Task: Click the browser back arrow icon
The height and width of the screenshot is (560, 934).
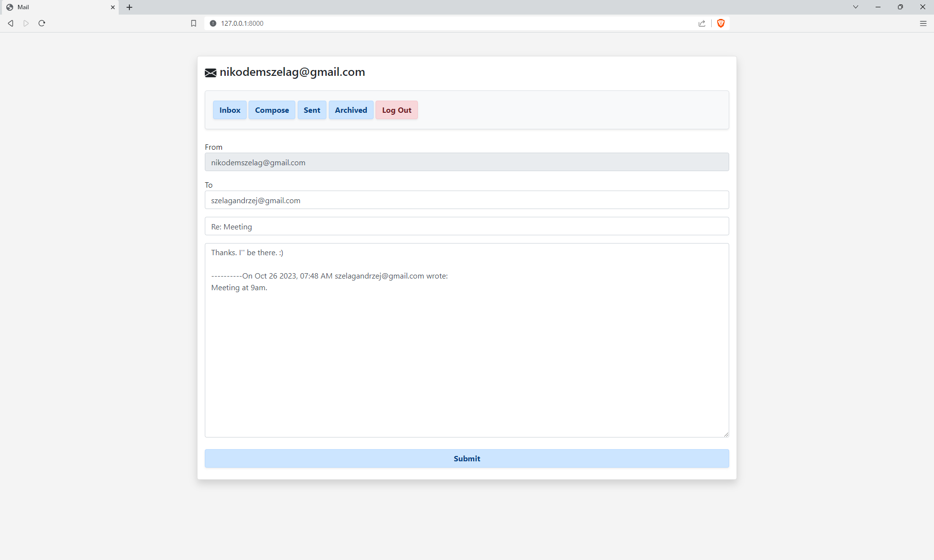Action: 11,23
